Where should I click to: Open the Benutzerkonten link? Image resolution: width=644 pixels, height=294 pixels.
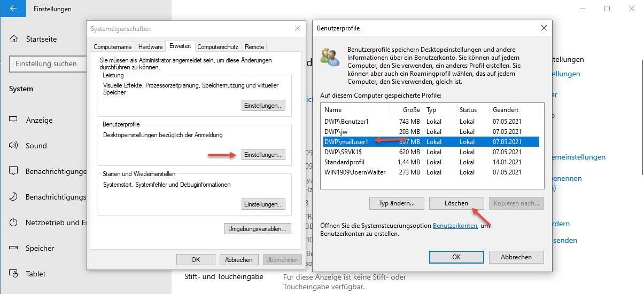click(455, 226)
